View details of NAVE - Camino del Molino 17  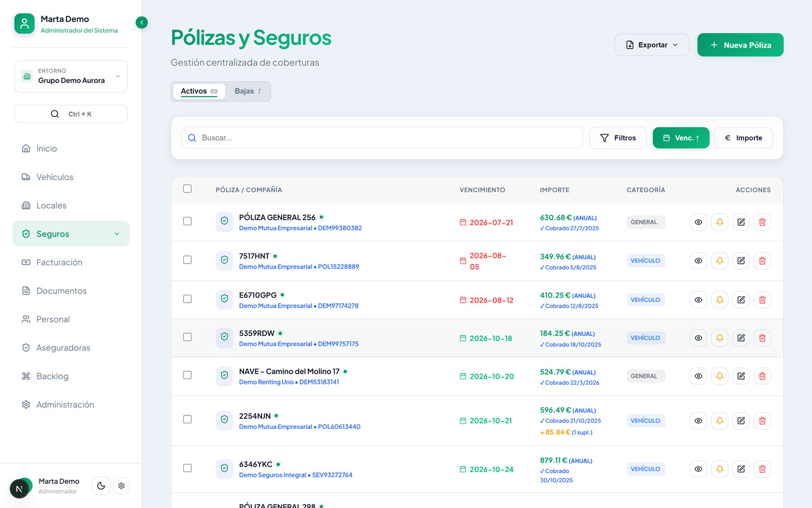pyautogui.click(x=698, y=376)
